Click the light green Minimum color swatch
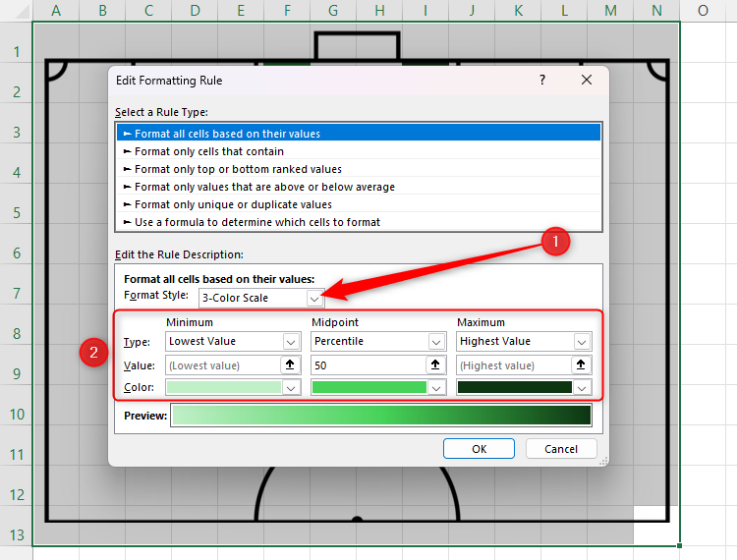This screenshot has height=560, width=737. tap(224, 388)
